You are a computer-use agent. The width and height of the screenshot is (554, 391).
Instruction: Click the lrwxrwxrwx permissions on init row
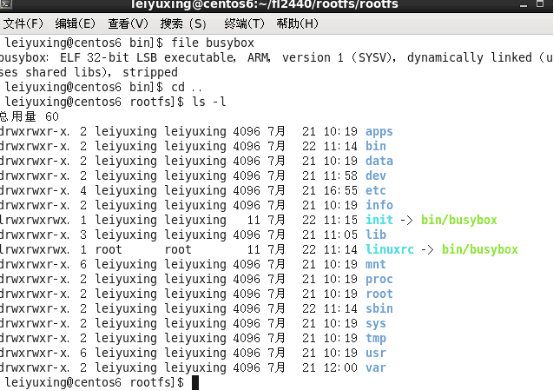pyautogui.click(x=35, y=220)
